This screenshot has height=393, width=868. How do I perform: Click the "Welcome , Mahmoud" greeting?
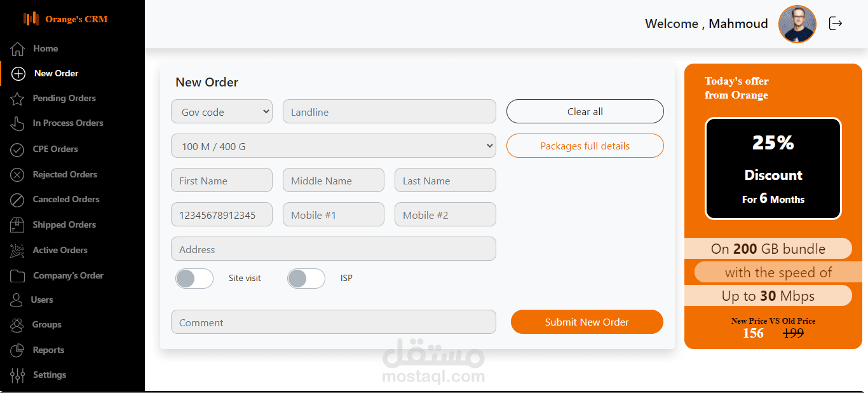pyautogui.click(x=707, y=24)
